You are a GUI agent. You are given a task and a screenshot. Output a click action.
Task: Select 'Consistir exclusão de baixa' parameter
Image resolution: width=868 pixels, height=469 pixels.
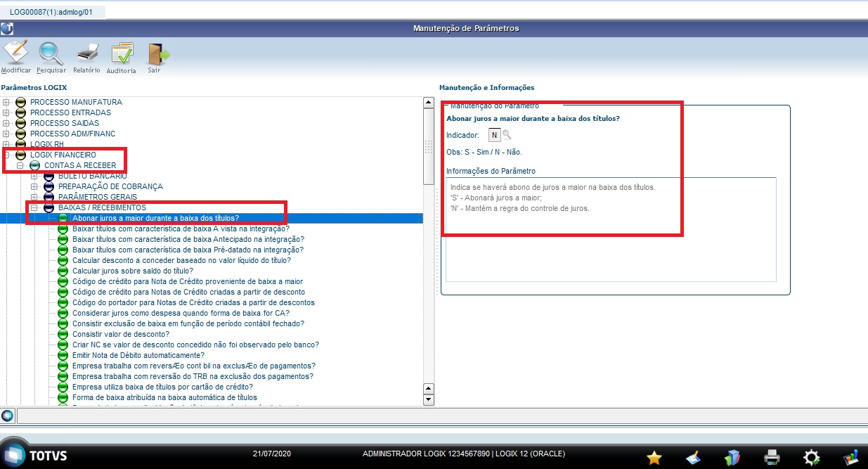click(188, 323)
